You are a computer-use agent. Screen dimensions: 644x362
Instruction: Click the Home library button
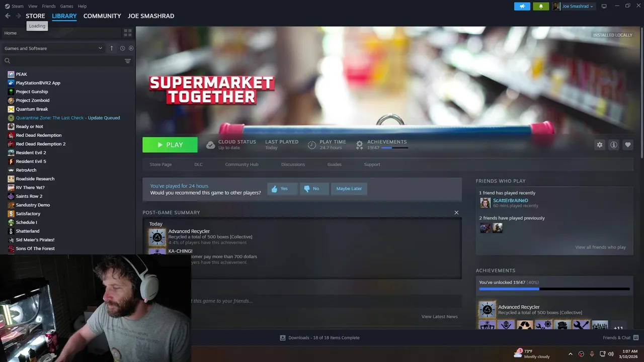(x=60, y=33)
